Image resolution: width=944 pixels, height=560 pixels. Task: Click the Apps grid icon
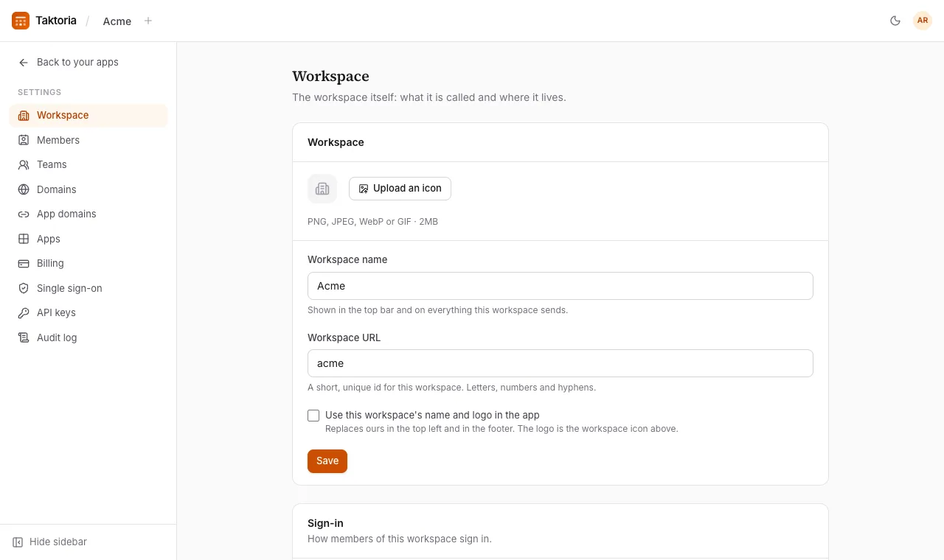point(24,239)
